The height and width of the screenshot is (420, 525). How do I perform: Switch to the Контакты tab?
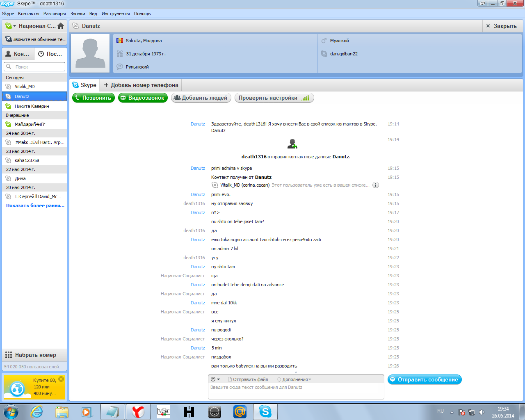click(x=18, y=54)
